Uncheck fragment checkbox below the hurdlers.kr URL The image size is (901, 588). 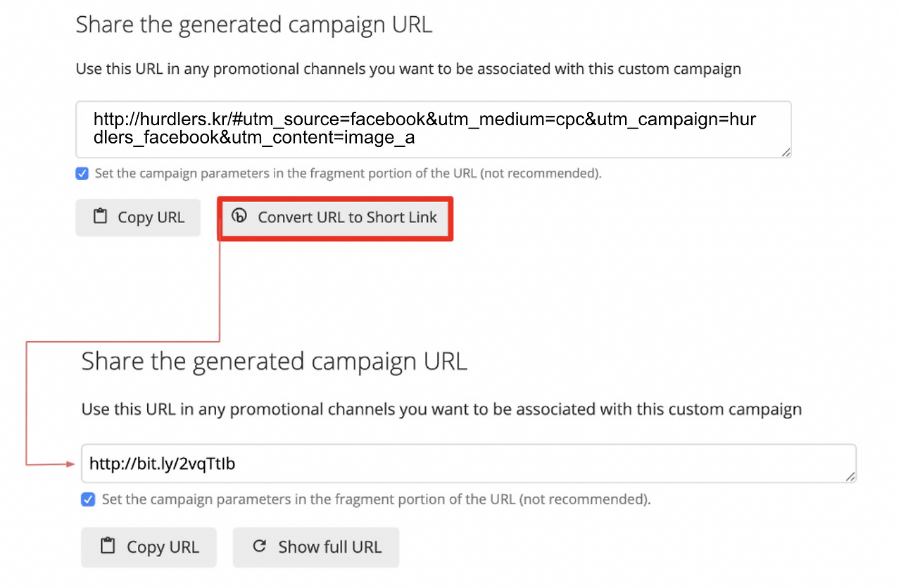(x=82, y=173)
